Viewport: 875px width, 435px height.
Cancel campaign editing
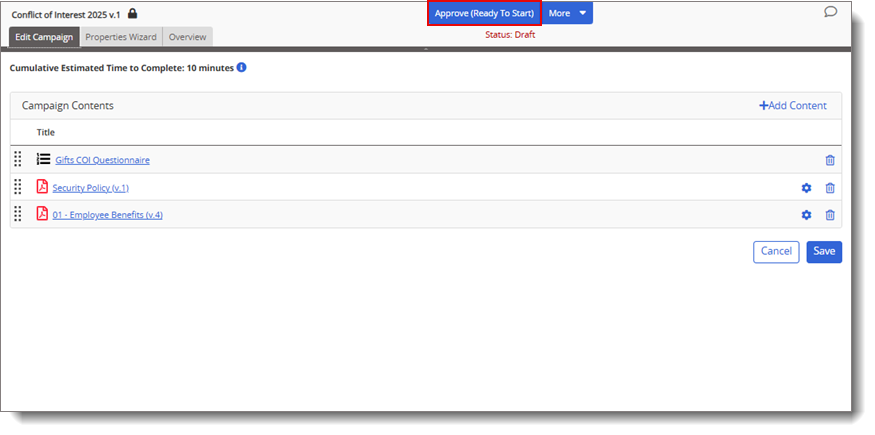click(776, 252)
